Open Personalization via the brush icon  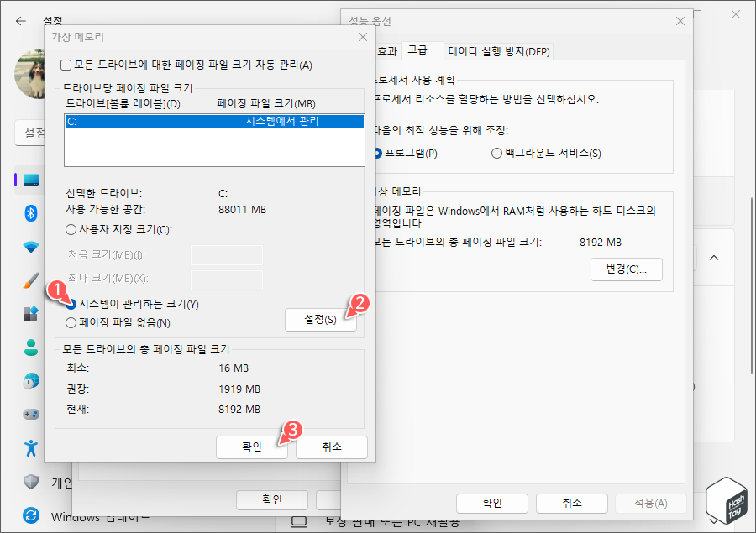pos(31,280)
